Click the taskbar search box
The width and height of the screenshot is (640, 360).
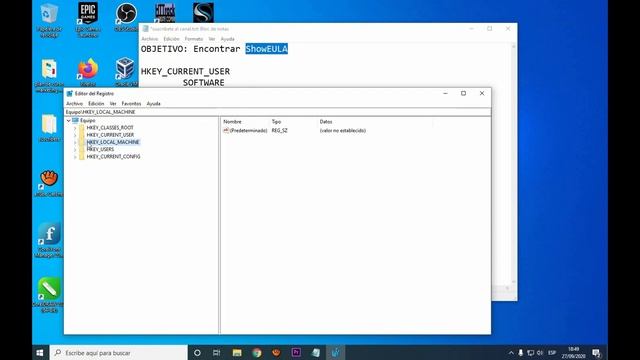(119, 353)
